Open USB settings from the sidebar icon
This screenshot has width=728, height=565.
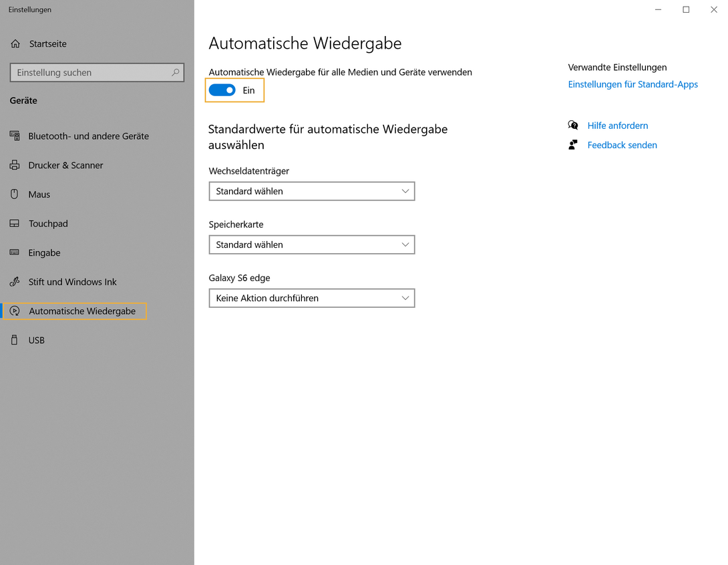[14, 340]
